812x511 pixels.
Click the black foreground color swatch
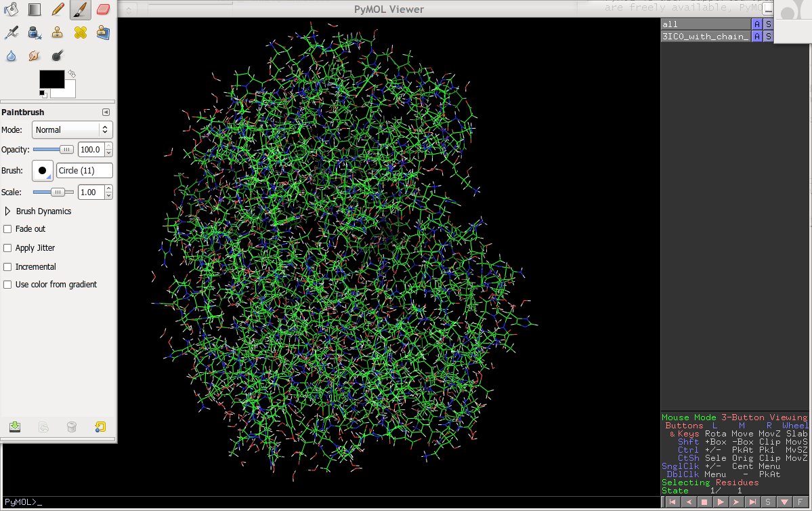pyautogui.click(x=51, y=79)
